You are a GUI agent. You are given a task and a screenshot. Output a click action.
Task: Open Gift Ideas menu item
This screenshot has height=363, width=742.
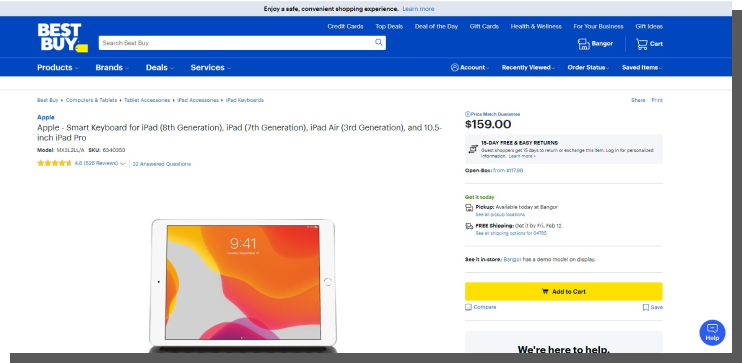click(649, 27)
